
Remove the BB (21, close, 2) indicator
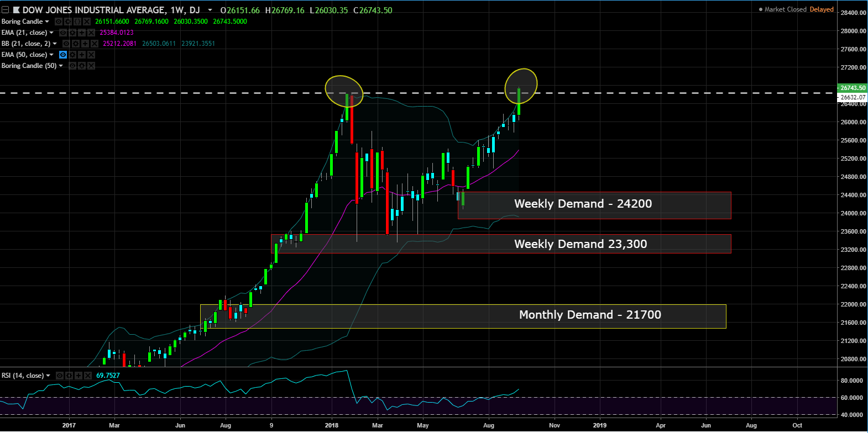(95, 44)
